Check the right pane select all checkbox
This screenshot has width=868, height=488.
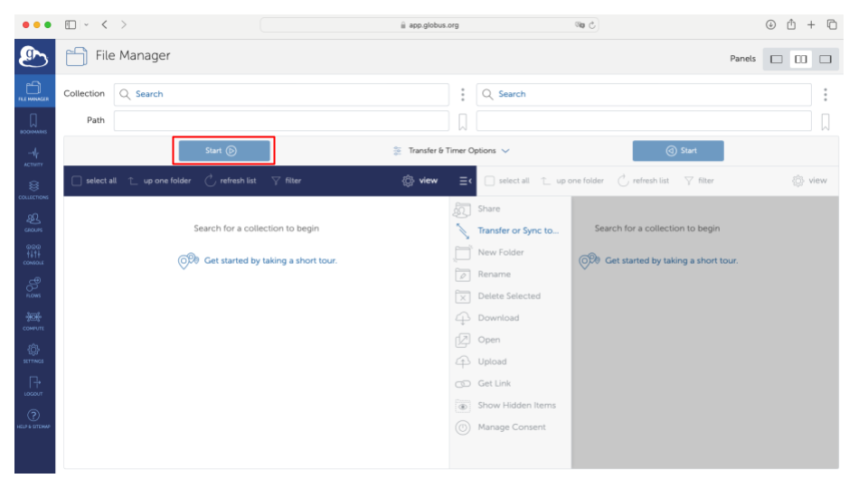pyautogui.click(x=489, y=181)
